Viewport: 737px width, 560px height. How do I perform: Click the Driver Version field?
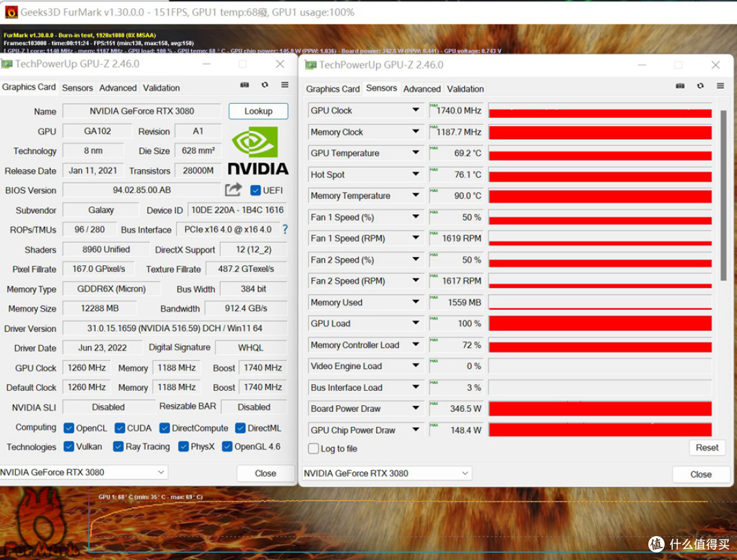(175, 328)
